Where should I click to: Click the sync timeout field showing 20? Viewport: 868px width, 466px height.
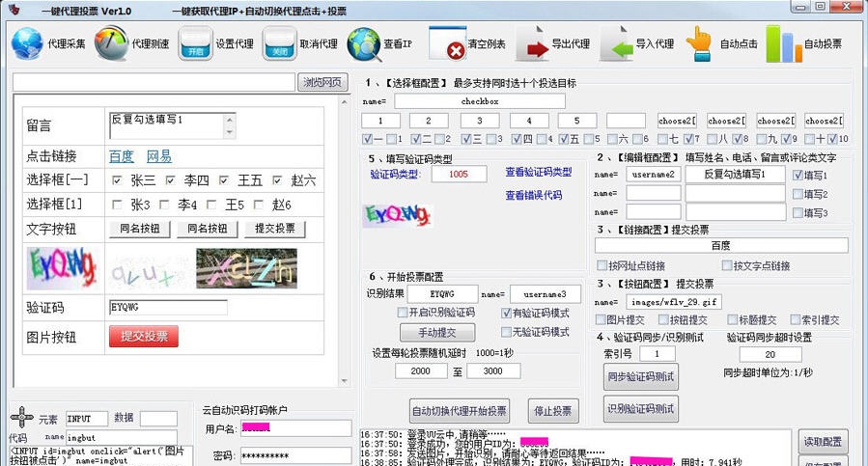[x=770, y=354]
